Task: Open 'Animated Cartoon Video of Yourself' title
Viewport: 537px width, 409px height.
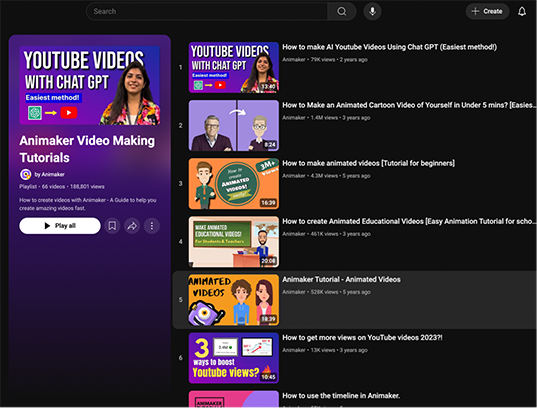Action: pos(408,105)
